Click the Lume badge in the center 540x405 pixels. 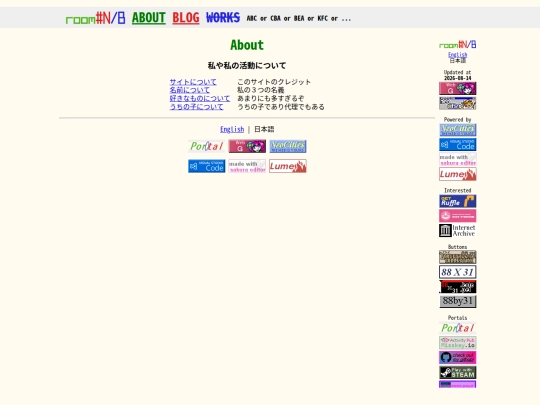(x=288, y=166)
